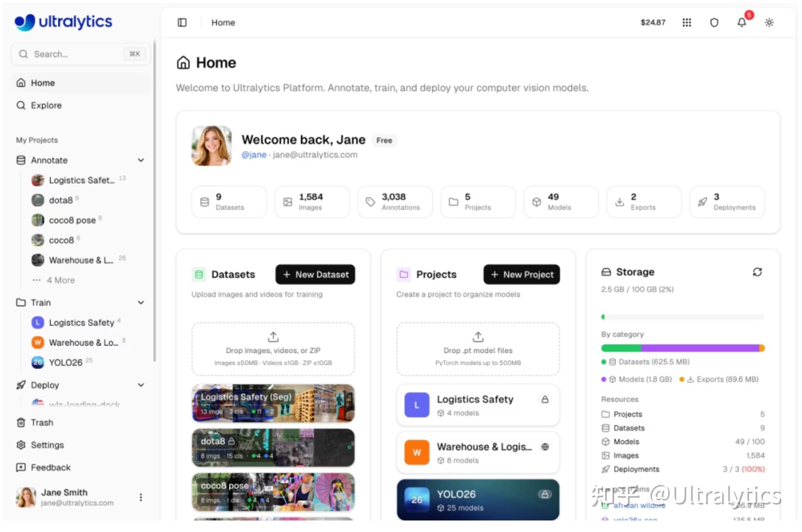Open coco8 dataset in sidebar

click(56, 240)
